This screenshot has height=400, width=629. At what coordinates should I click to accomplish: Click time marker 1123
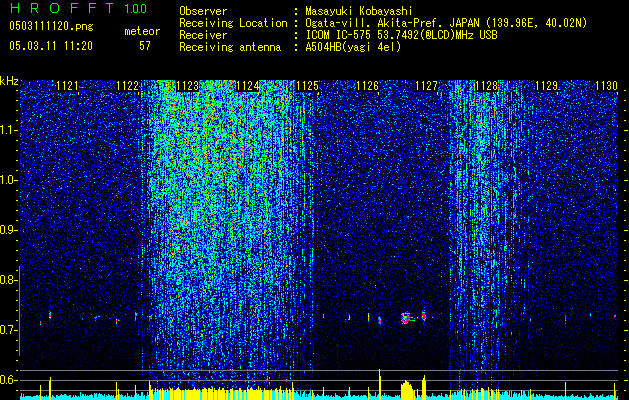[x=187, y=86]
